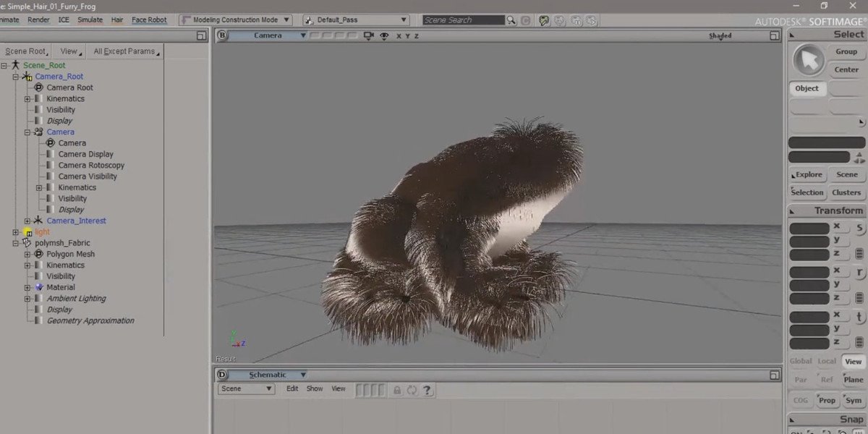Click the lock icon in Schematic toolbar

click(x=396, y=390)
